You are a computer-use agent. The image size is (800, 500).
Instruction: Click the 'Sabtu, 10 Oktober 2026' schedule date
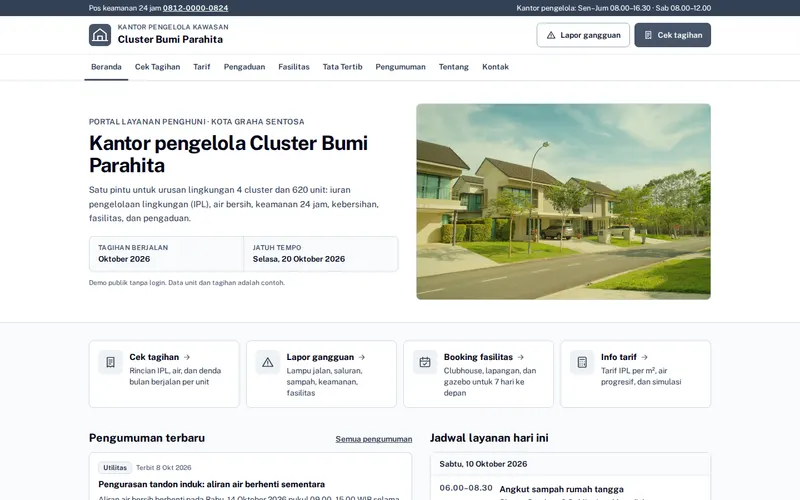click(x=483, y=464)
